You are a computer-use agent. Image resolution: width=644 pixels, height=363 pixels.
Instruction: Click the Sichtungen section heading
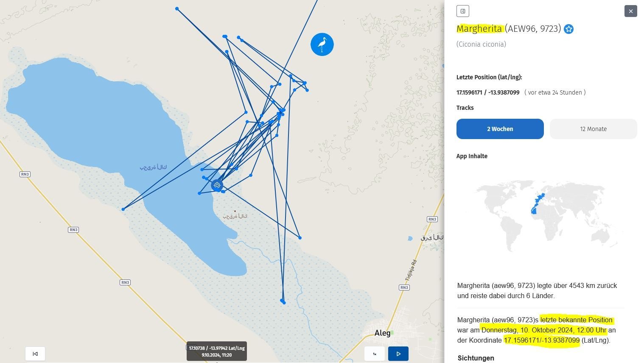[x=476, y=358]
